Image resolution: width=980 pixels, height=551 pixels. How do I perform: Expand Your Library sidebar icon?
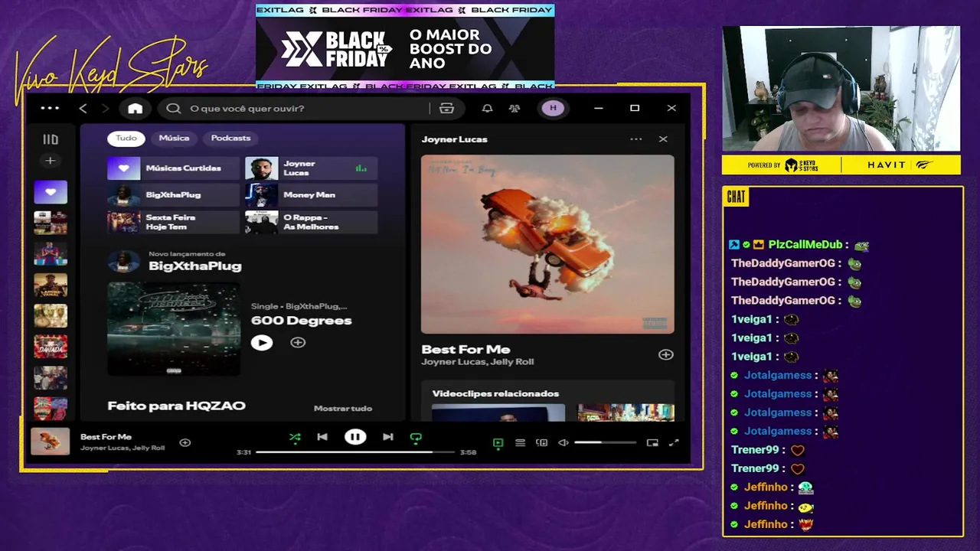[50, 139]
